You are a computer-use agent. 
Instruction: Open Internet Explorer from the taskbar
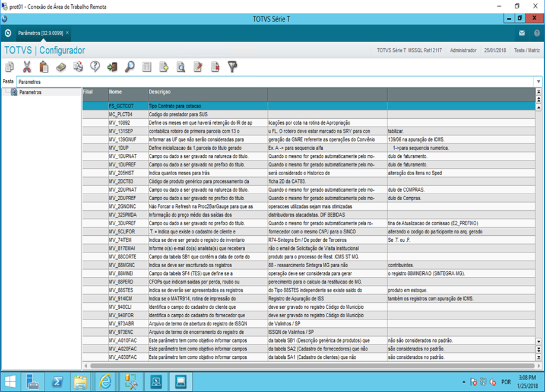pyautogui.click(x=105, y=380)
